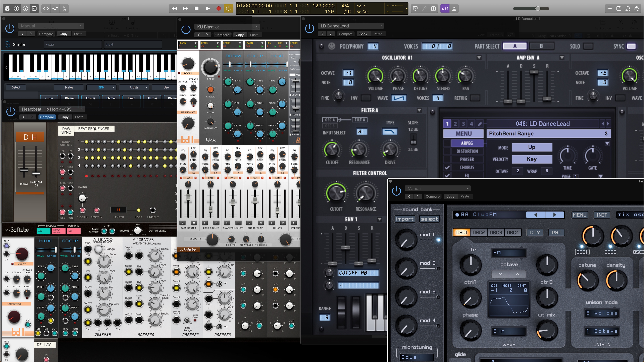Toggle power button of KU Blastikk window

186,29
